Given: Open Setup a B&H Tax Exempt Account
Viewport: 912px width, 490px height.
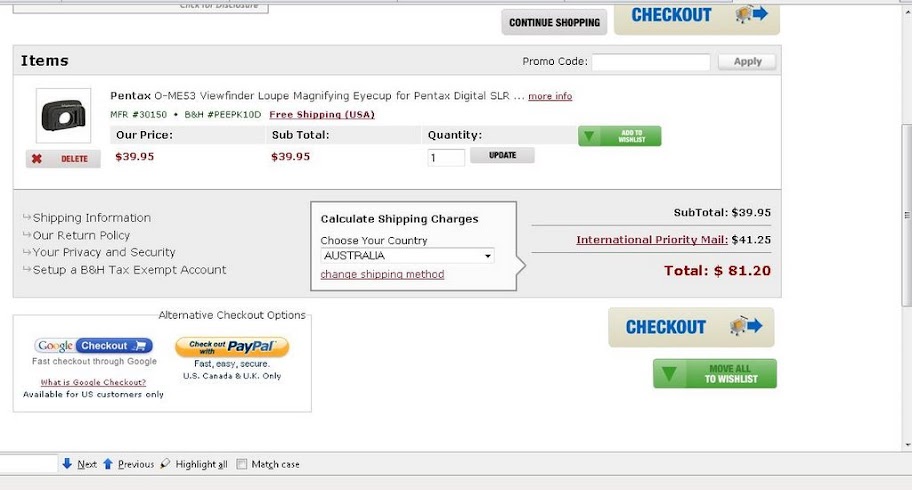Looking at the screenshot, I should [129, 270].
